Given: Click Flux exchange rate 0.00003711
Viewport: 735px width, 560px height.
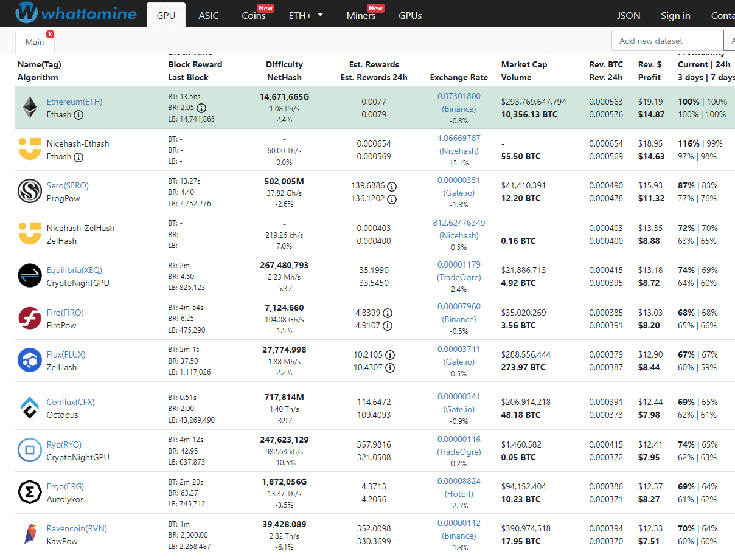Looking at the screenshot, I should 459,349.
